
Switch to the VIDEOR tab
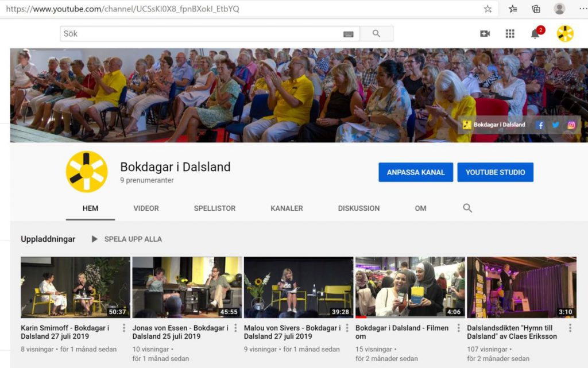(x=146, y=208)
